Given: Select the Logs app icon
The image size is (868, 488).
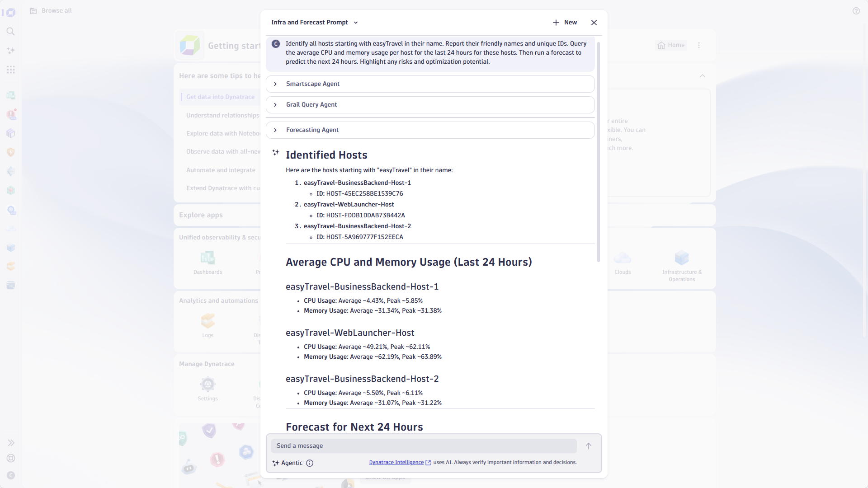Looking at the screenshot, I should click(208, 321).
